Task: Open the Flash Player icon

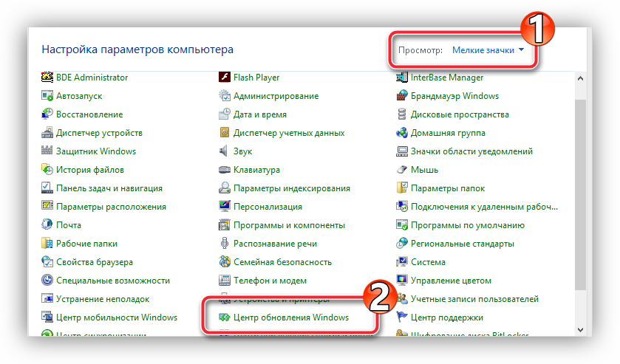Action: click(224, 77)
